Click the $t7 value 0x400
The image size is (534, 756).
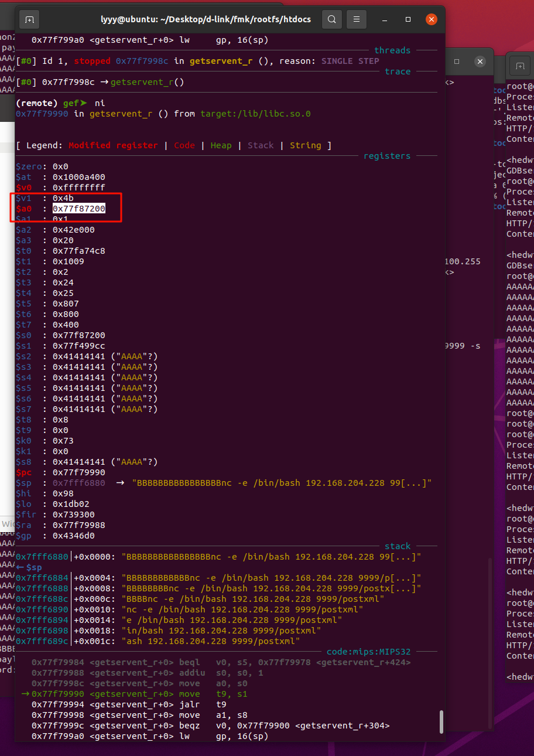point(66,325)
